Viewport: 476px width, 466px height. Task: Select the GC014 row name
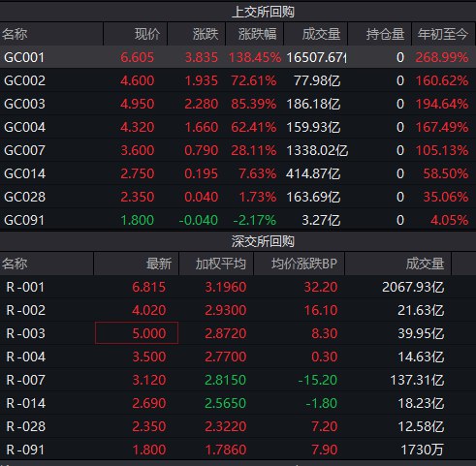point(24,173)
